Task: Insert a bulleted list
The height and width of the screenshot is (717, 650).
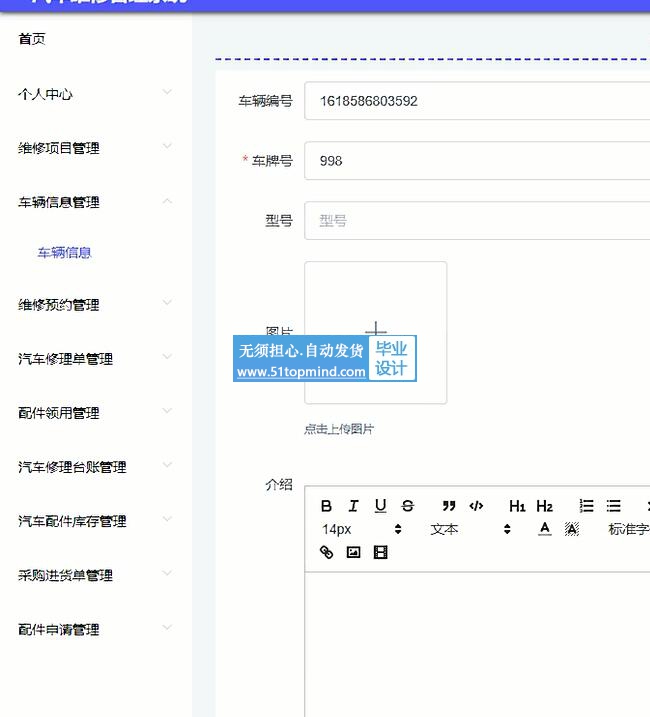Action: click(x=614, y=506)
